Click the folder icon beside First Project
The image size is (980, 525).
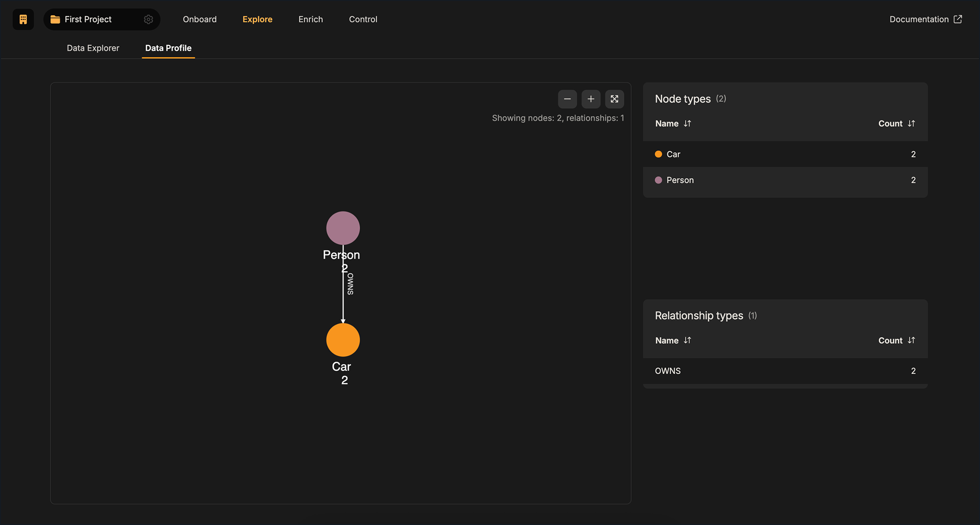click(x=55, y=19)
